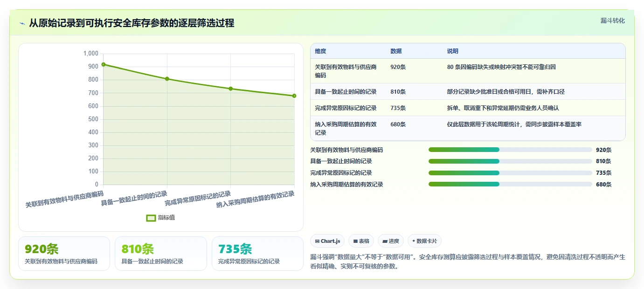Click the 735 data point on the line chart

(231, 89)
